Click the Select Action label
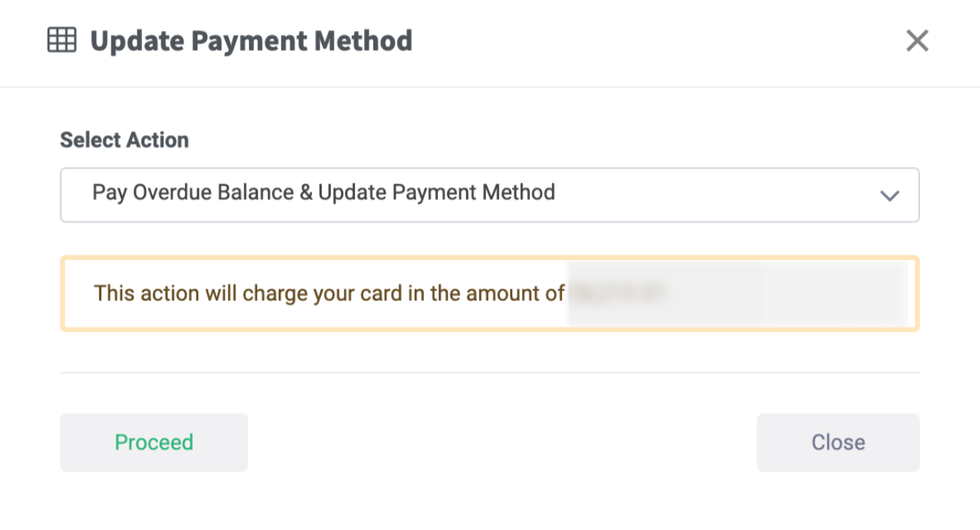Image resolution: width=980 pixels, height=530 pixels. (x=124, y=140)
